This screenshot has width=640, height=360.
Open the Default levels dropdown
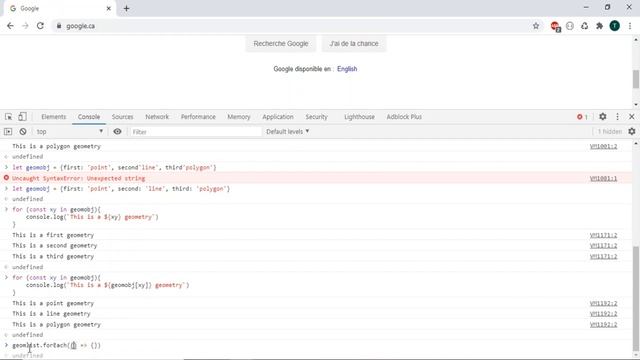coord(288,131)
